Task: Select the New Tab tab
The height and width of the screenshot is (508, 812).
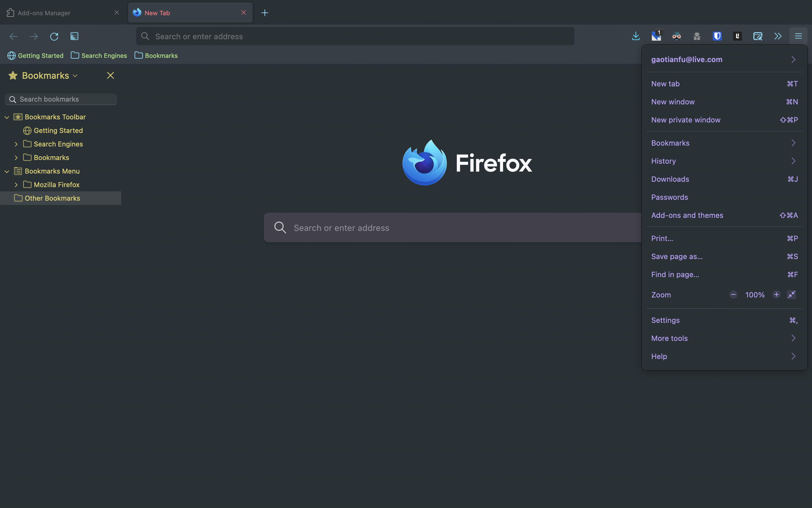Action: click(190, 13)
